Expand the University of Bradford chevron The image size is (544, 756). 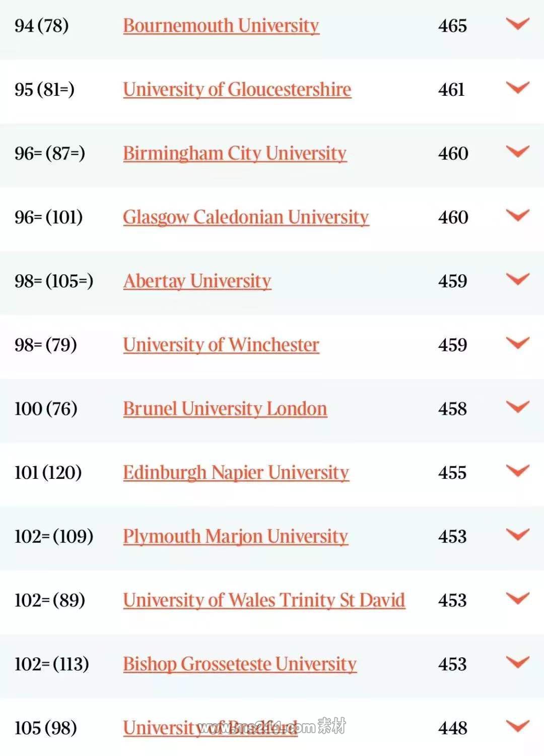517,726
